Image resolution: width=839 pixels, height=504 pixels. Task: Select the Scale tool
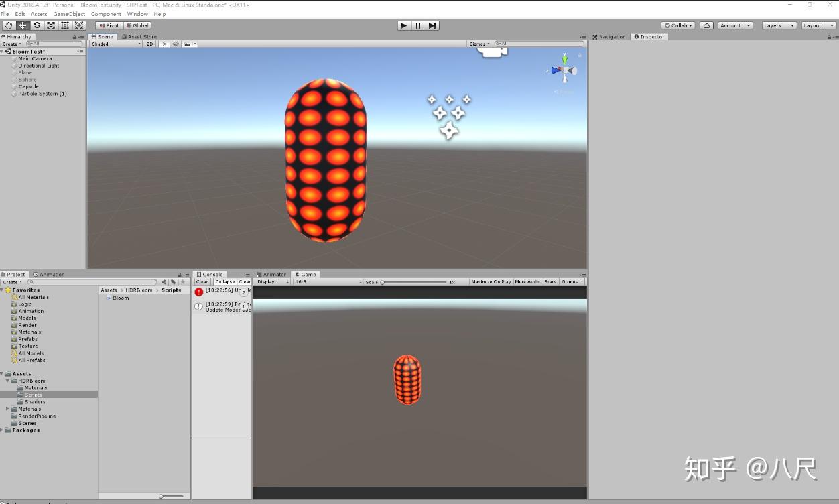[x=51, y=25]
